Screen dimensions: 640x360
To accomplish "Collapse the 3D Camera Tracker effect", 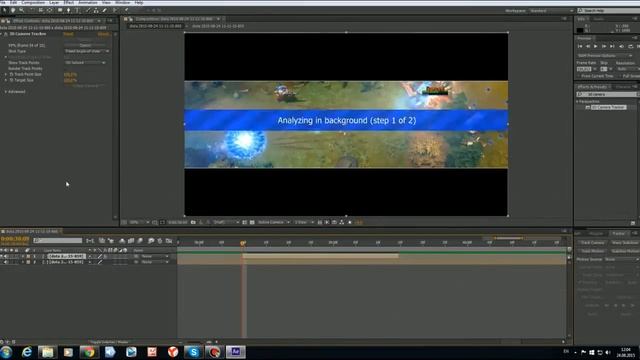I will [2, 34].
